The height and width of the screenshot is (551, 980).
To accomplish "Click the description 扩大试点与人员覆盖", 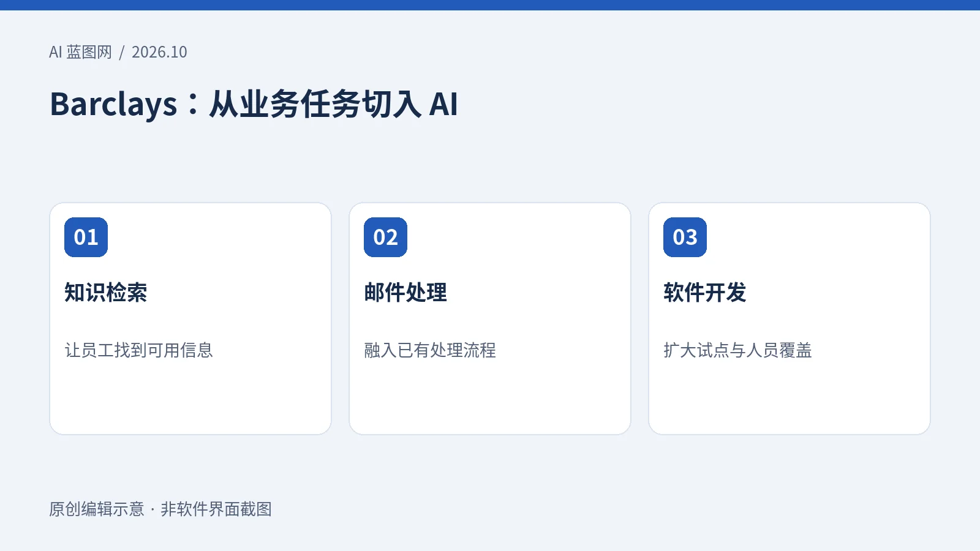I will [x=738, y=350].
